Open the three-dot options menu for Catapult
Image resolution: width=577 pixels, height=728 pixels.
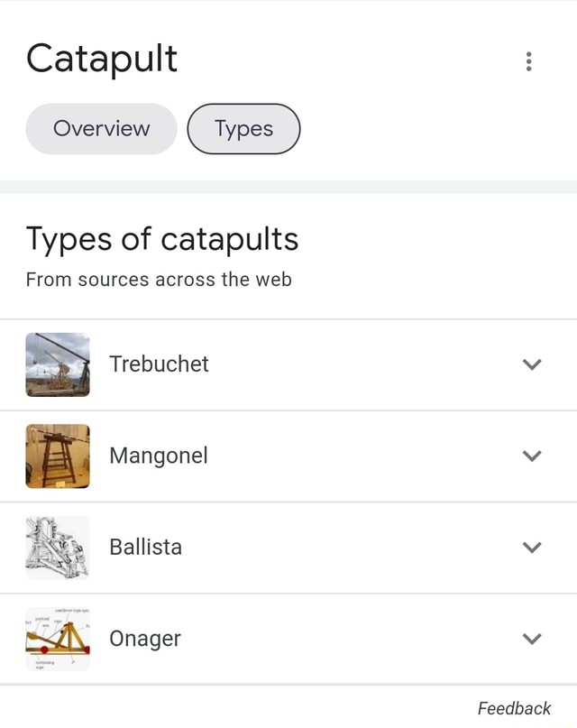(528, 60)
